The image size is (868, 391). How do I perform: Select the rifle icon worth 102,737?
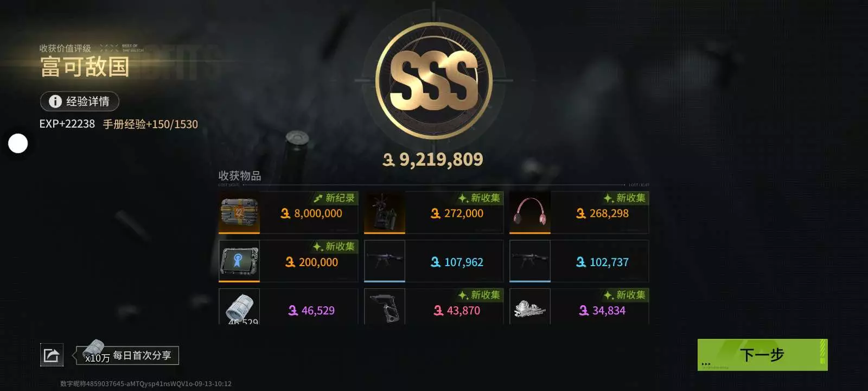pyautogui.click(x=530, y=261)
